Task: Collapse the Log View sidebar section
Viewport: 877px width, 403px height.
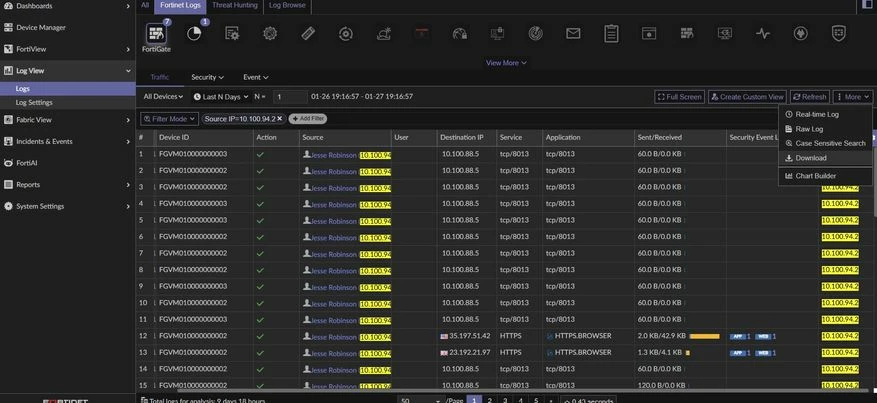Action: tap(128, 71)
